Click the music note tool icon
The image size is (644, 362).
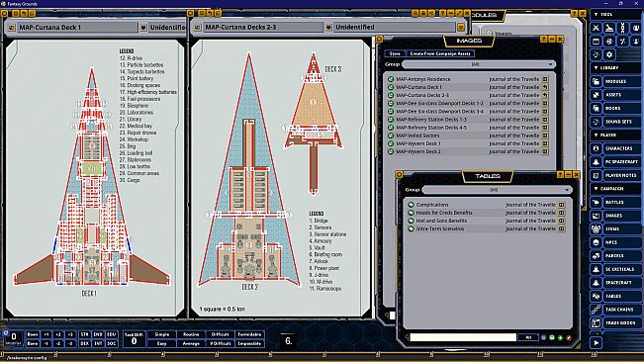click(596, 54)
